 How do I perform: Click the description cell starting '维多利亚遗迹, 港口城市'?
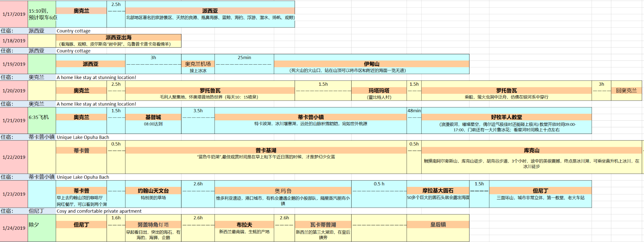tap(283, 201)
